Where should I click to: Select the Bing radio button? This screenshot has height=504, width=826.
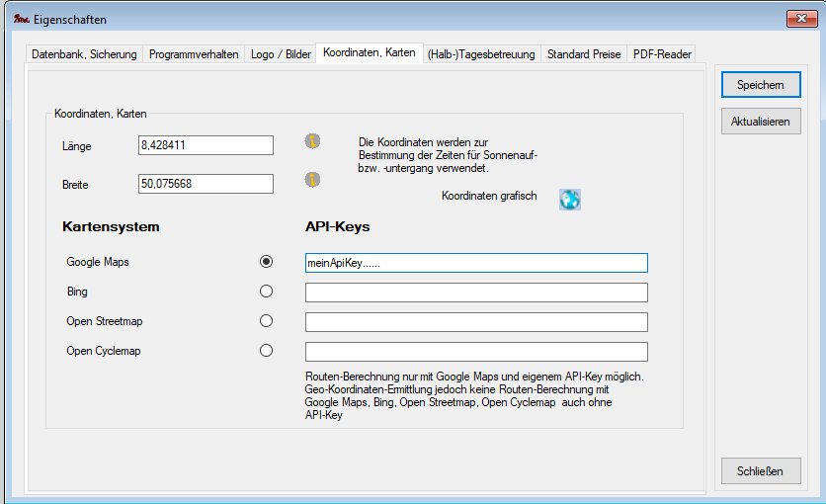pyautogui.click(x=265, y=292)
